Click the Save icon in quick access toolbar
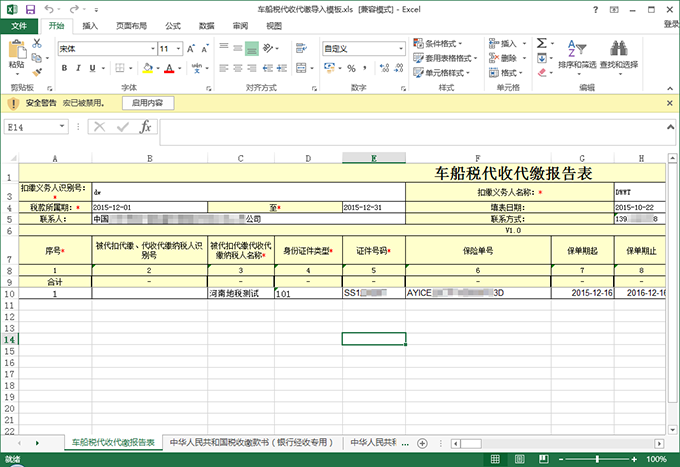This screenshot has height=467, width=680. pos(30,8)
